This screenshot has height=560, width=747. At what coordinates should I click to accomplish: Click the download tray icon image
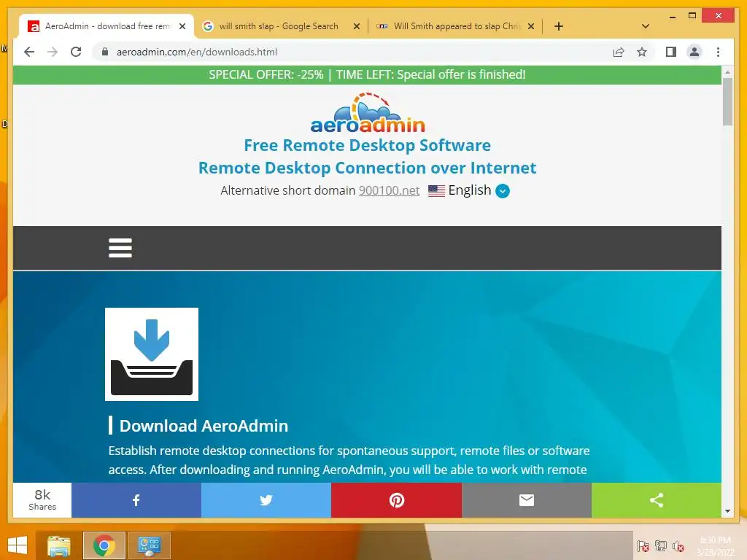pyautogui.click(x=152, y=354)
